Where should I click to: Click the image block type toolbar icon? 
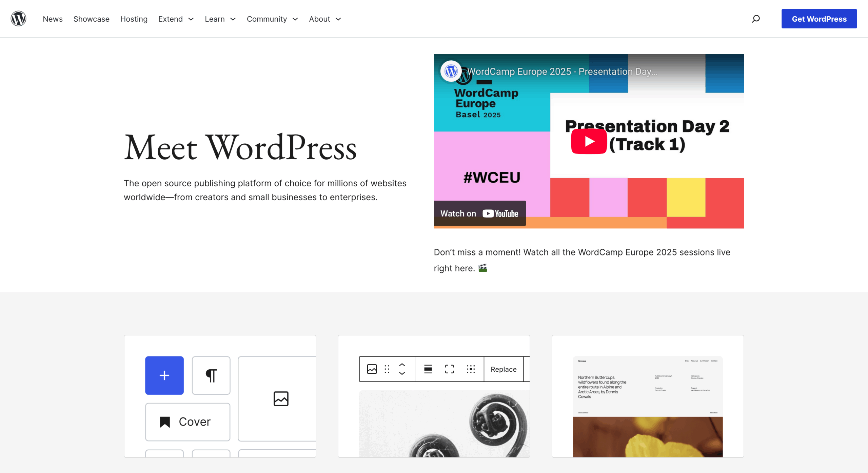pos(372,369)
